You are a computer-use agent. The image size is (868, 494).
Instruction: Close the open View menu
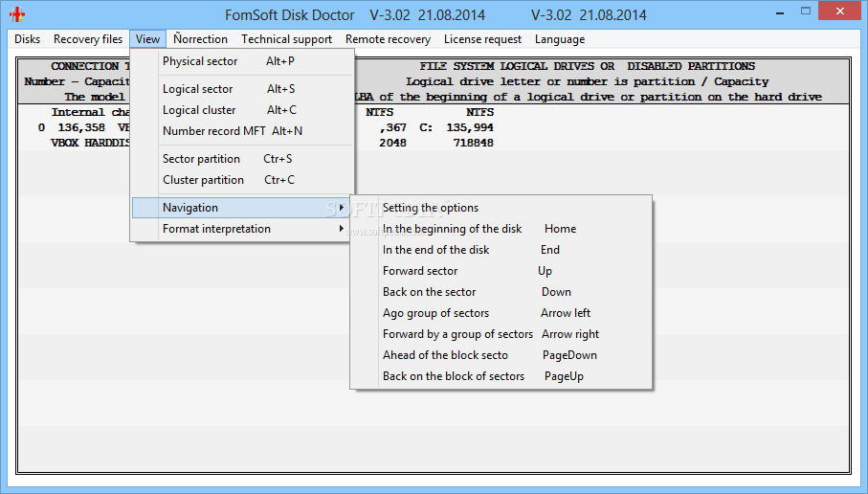tap(147, 39)
